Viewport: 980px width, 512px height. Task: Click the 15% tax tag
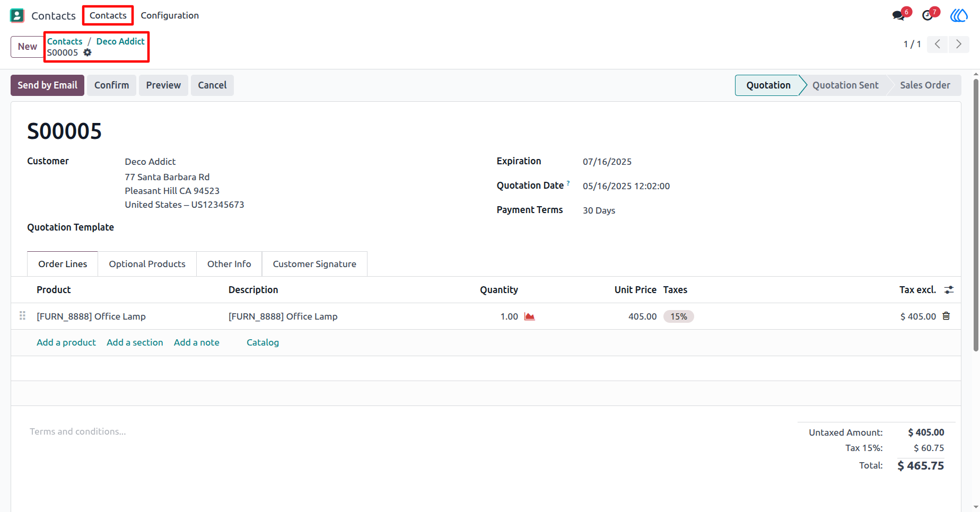(678, 316)
